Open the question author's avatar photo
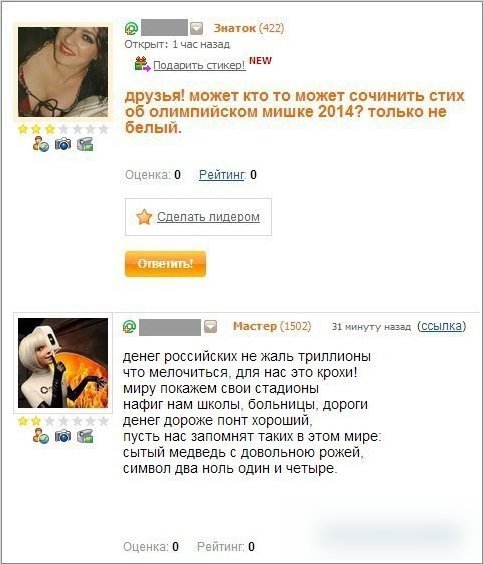The height and width of the screenshot is (564, 483). coord(63,72)
